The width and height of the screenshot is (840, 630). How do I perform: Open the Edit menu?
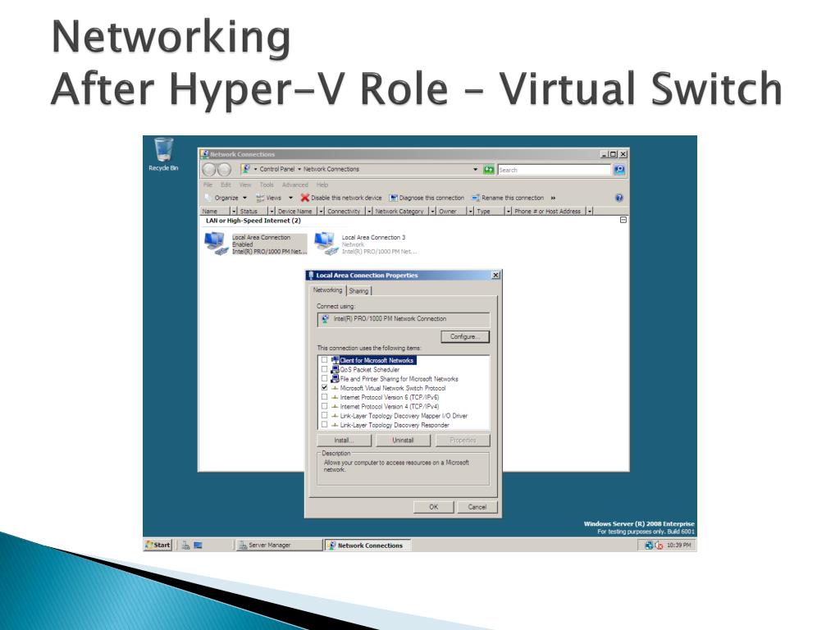coord(226,185)
